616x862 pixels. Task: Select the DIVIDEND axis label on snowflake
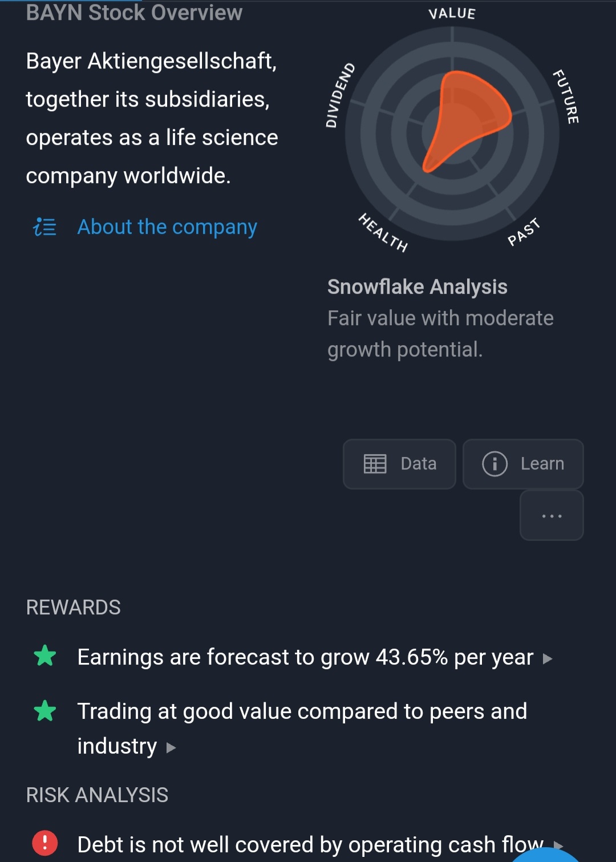339,95
